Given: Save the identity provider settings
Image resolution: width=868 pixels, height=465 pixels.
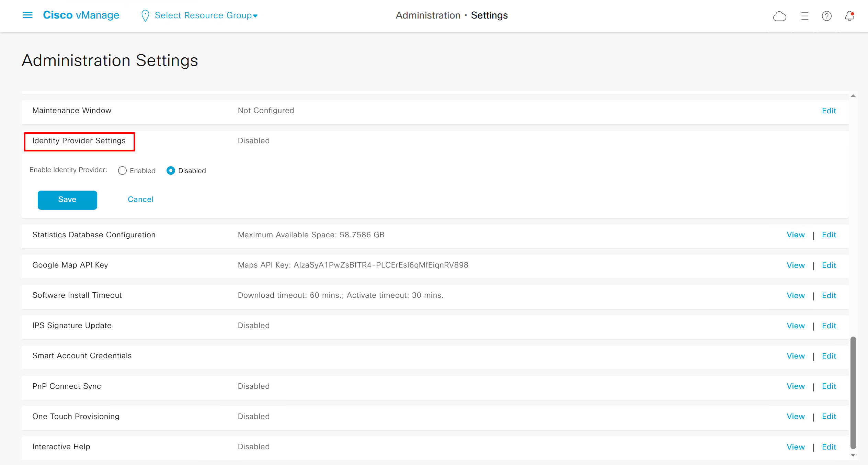Looking at the screenshot, I should 67,200.
